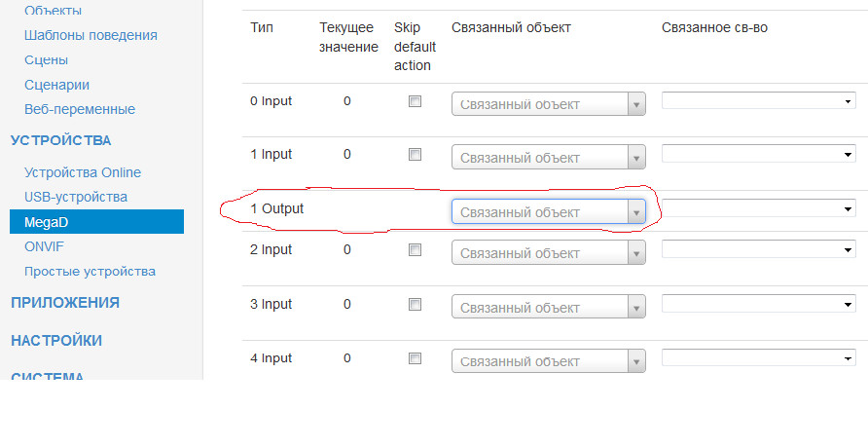Toggle Skip default action for 4 Input

click(x=416, y=358)
